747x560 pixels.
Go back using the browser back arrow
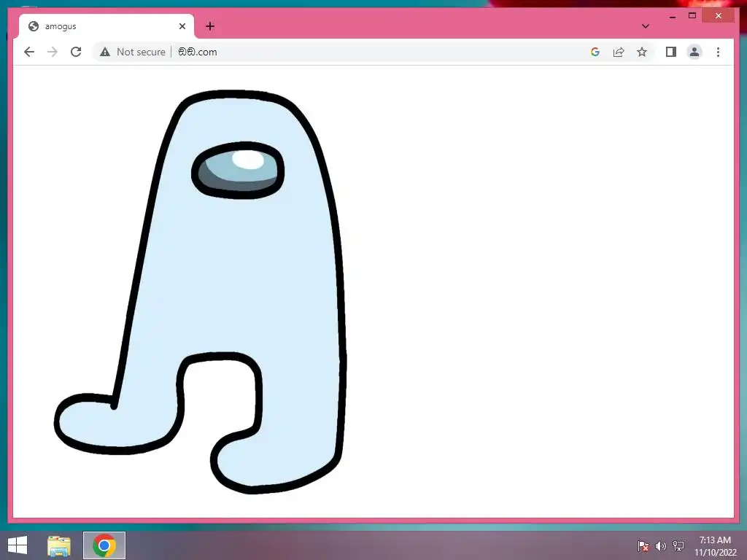point(29,52)
